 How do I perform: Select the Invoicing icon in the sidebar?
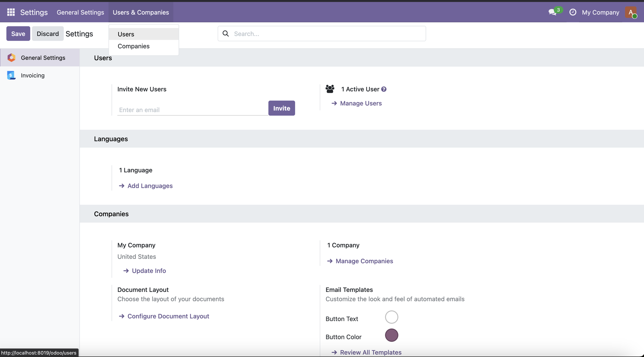coord(11,75)
